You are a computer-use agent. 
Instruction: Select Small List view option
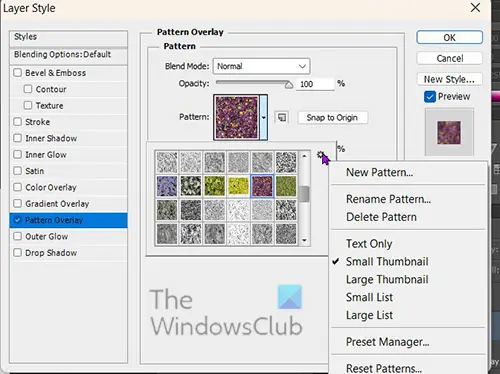[369, 297]
